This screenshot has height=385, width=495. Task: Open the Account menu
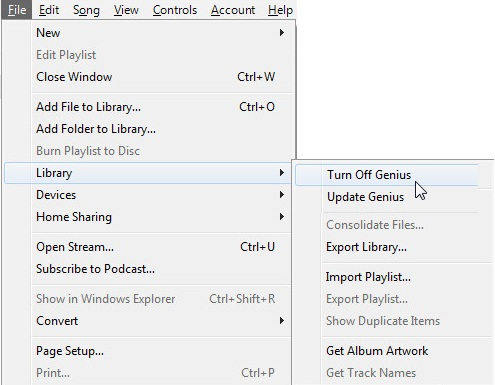(x=233, y=10)
